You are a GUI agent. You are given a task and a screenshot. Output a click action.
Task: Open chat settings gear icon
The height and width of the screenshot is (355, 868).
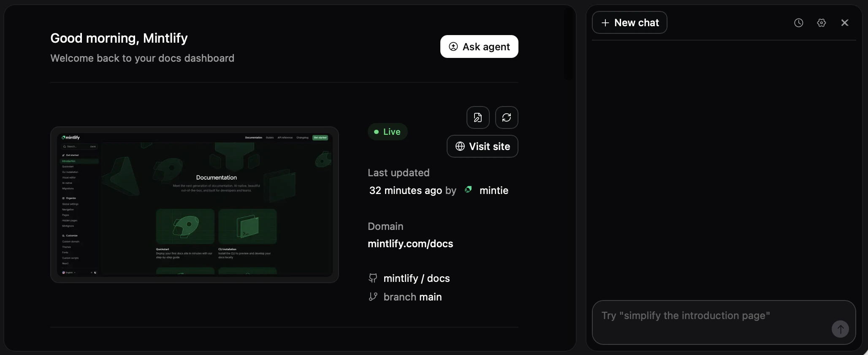821,23
